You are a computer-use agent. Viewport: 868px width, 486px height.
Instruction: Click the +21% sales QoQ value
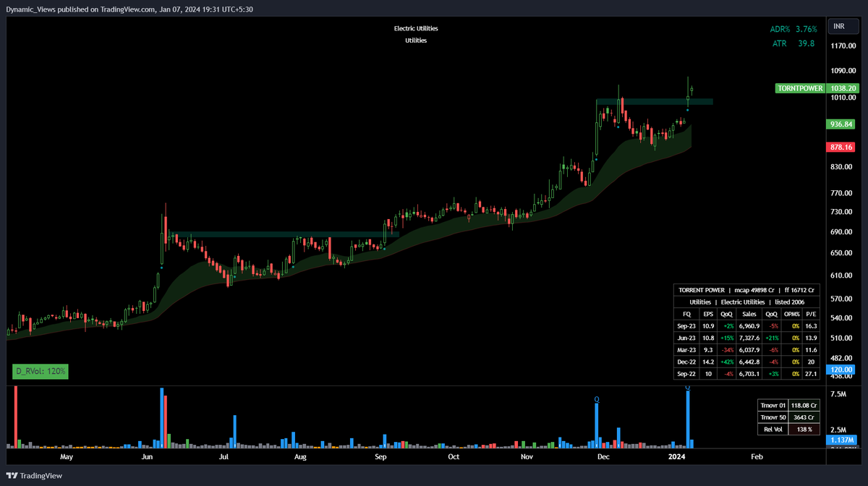coord(771,339)
